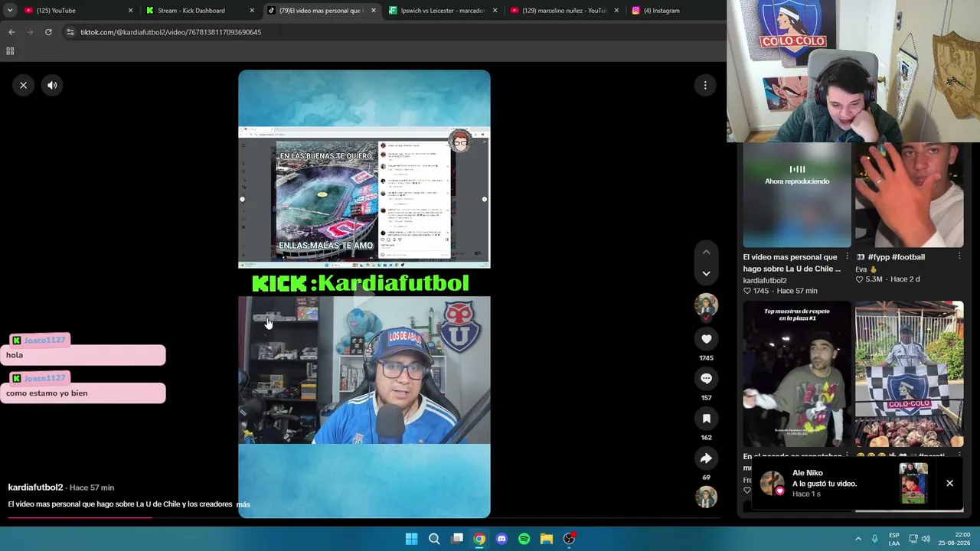This screenshot has width=980, height=551.
Task: Mute the TikTok video sound
Action: 52,85
